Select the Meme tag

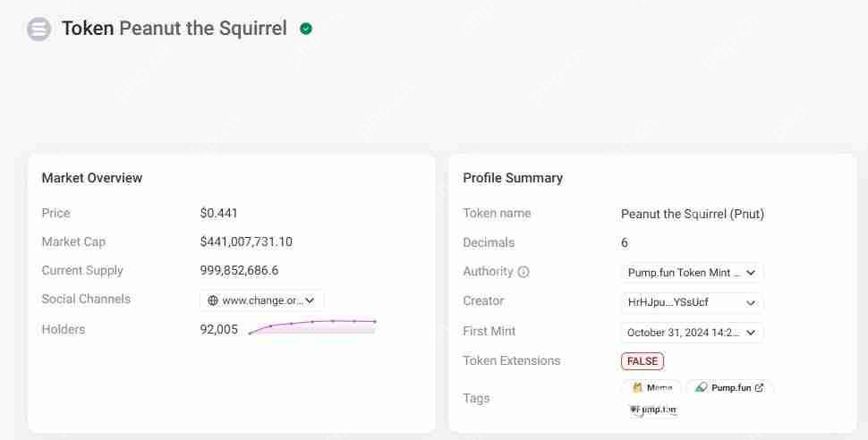(652, 388)
